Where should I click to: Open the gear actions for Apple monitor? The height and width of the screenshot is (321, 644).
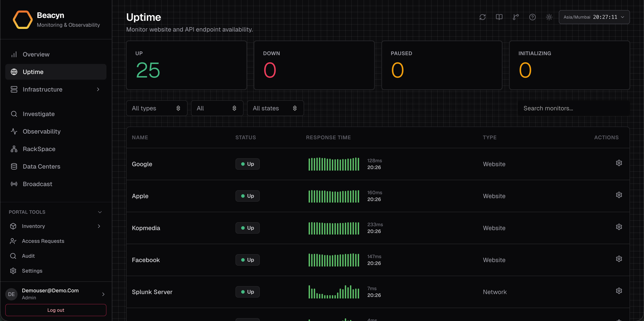click(x=619, y=195)
